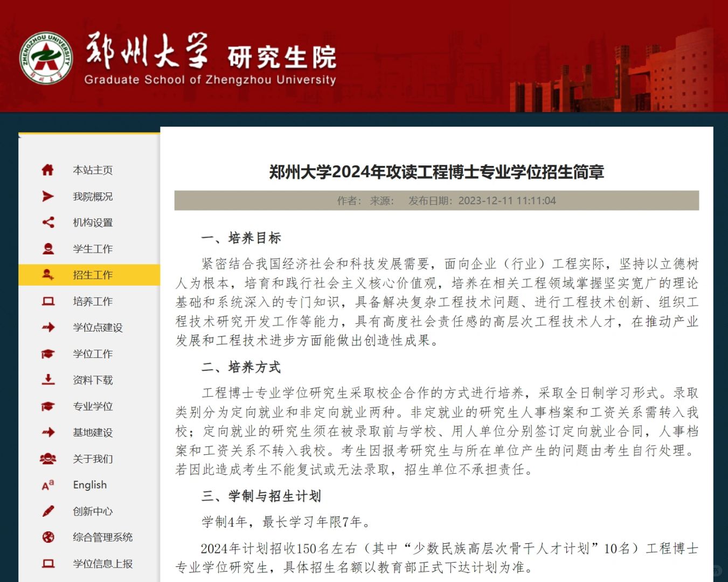Screen dimensions: 728x582
Task: Click the arrow icon beside 学位点建设
Action: point(48,327)
